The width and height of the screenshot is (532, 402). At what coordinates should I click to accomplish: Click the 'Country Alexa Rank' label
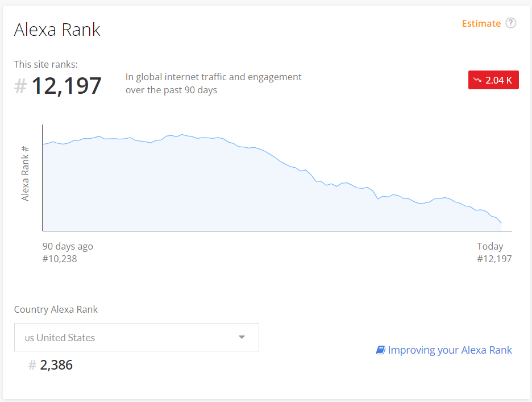(56, 309)
